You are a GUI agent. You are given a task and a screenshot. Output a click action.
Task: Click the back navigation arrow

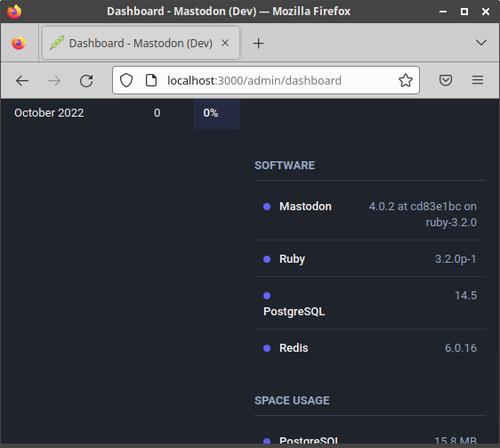point(22,81)
